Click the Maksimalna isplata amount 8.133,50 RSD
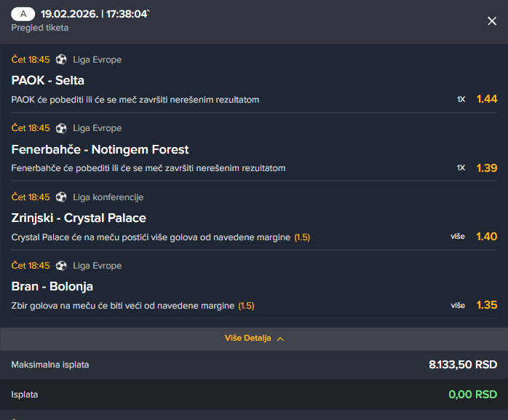The image size is (508, 420). pyautogui.click(x=463, y=364)
